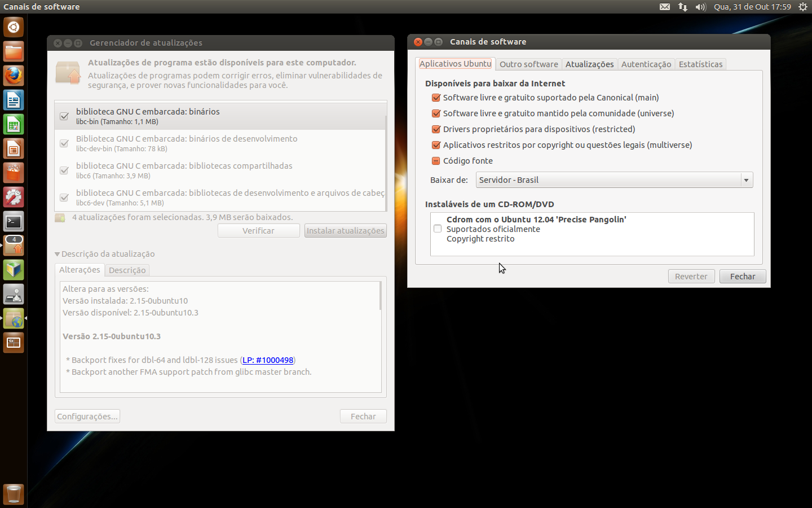Open the network indicator in top panel

[x=683, y=7]
